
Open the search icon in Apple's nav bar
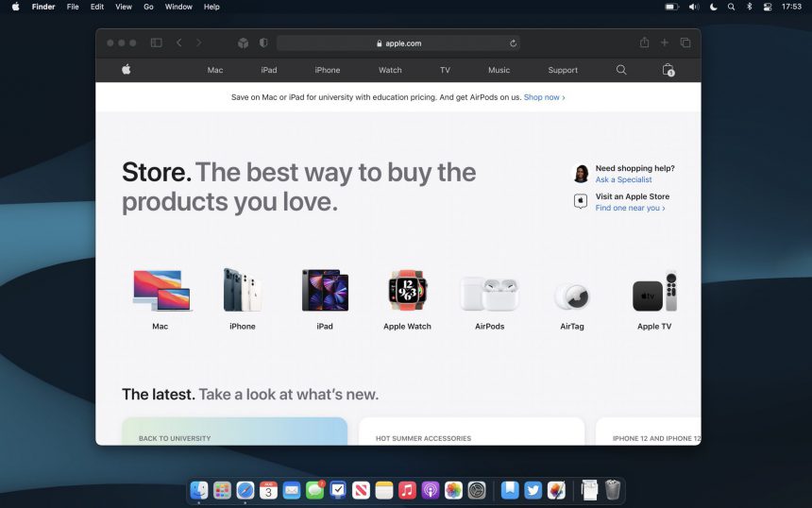tap(621, 70)
